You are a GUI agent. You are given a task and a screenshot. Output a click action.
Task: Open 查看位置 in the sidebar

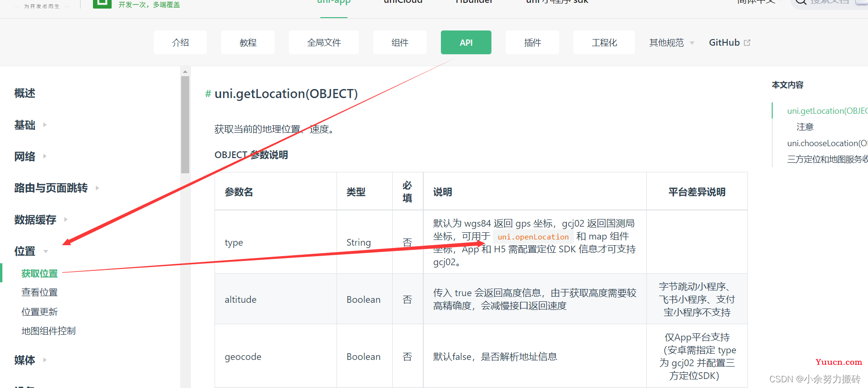pyautogui.click(x=40, y=292)
